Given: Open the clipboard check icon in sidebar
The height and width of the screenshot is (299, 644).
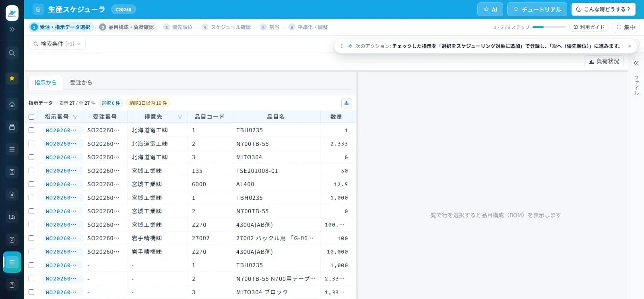Looking at the screenshot, I should tap(12, 240).
